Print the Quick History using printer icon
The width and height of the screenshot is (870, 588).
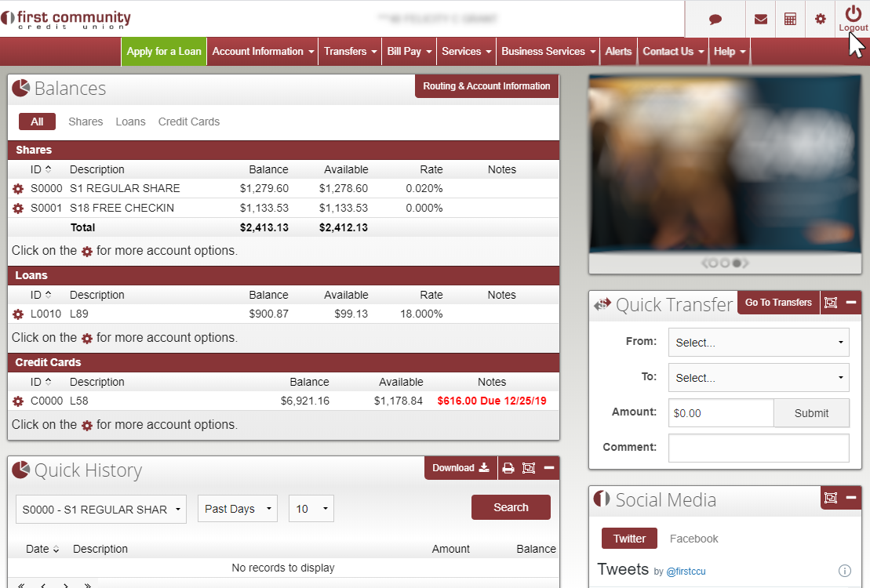coord(508,468)
